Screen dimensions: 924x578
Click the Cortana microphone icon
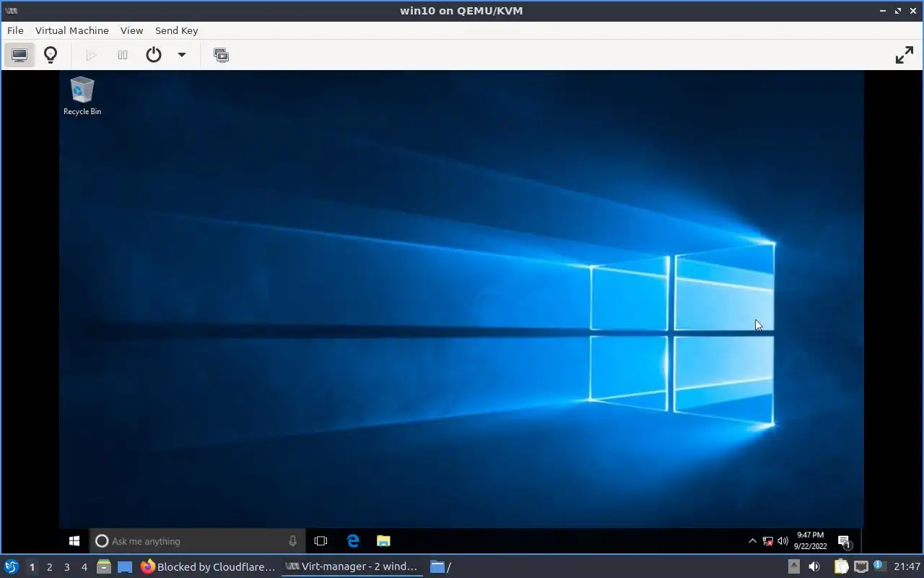tap(292, 540)
